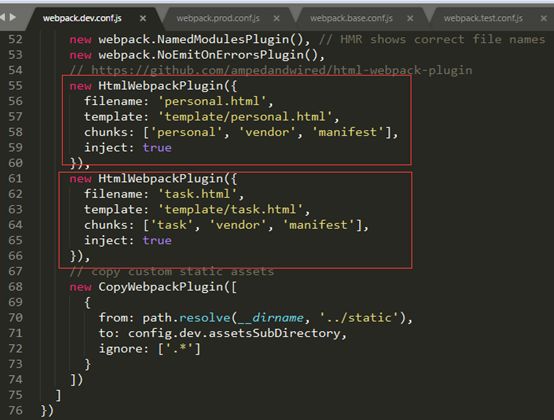Screen dimensions: 554x420
Task: Click the 'copy custom static assets' comment
Action: pos(172,271)
